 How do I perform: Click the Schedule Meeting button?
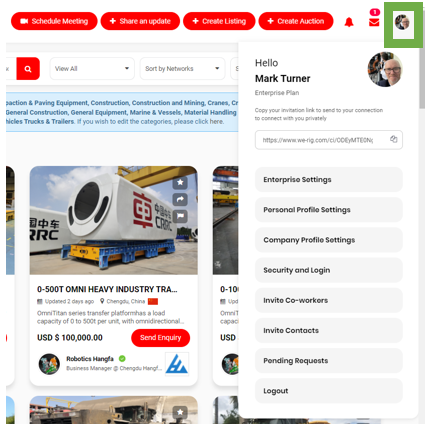pyautogui.click(x=54, y=21)
